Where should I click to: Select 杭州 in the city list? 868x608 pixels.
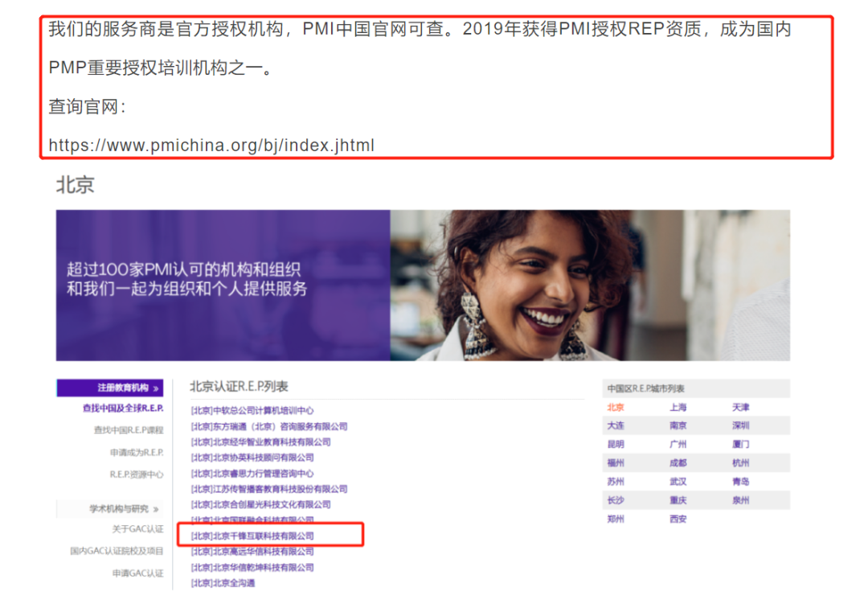741,463
